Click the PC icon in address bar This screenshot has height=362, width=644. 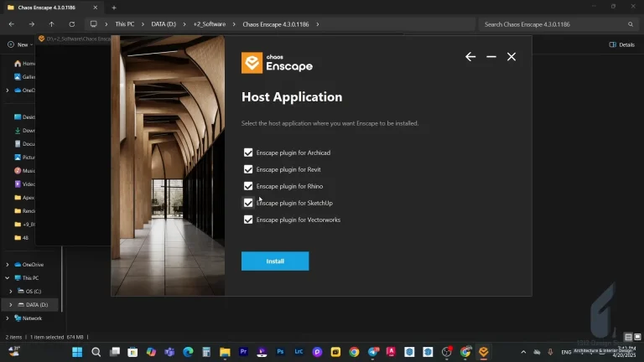pyautogui.click(x=94, y=24)
